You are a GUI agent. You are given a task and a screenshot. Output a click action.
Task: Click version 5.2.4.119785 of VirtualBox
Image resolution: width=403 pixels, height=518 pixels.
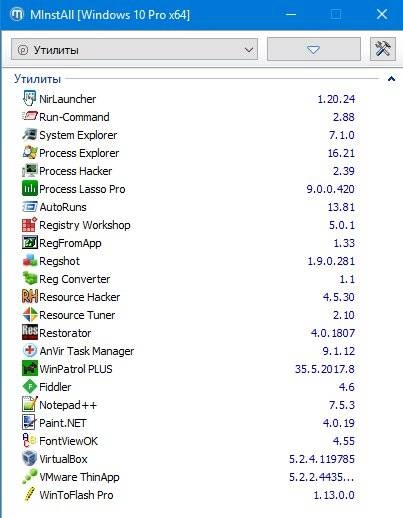click(322, 459)
